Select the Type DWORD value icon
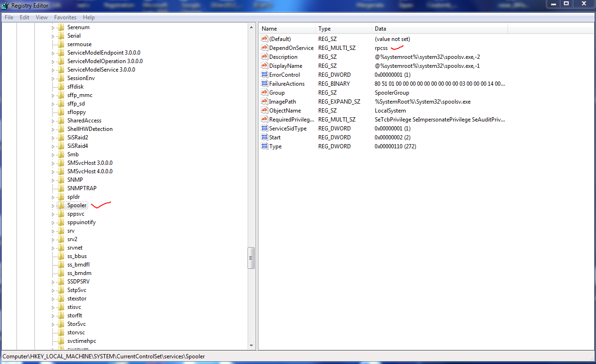 coord(264,146)
